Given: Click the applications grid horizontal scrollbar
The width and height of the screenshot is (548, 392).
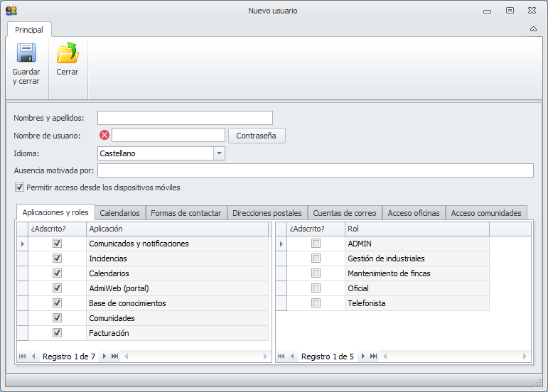Looking at the screenshot, I should [x=195, y=356].
